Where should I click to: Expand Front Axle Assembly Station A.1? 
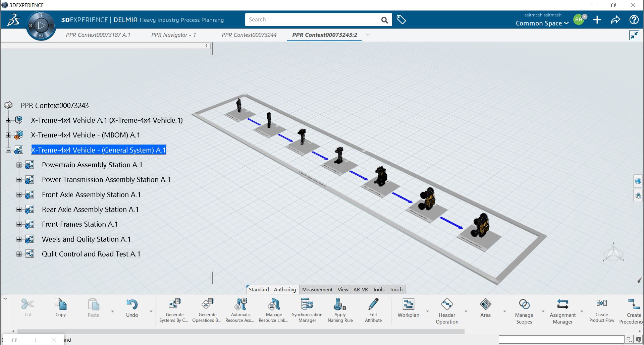(19, 195)
